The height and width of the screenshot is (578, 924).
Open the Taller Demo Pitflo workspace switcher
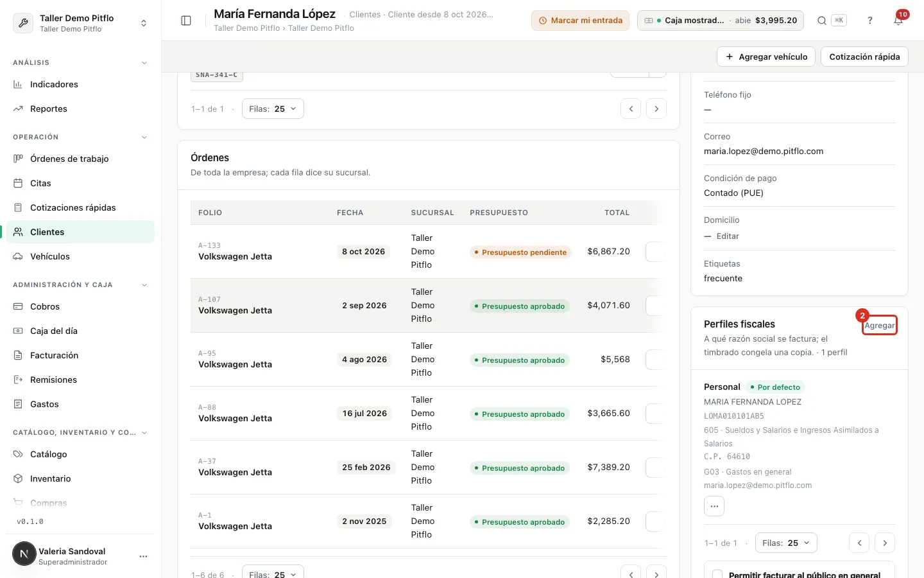[x=81, y=23]
